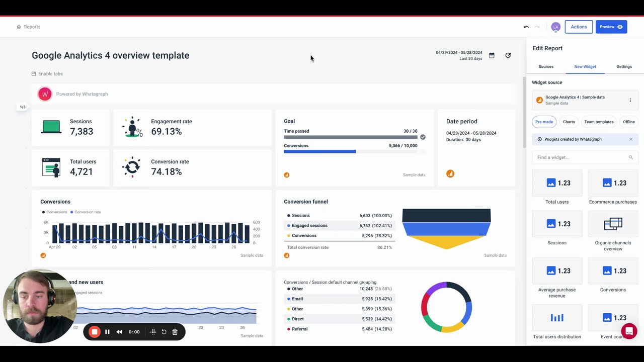Open the date range calendar icon
The image size is (644, 362).
tap(492, 55)
